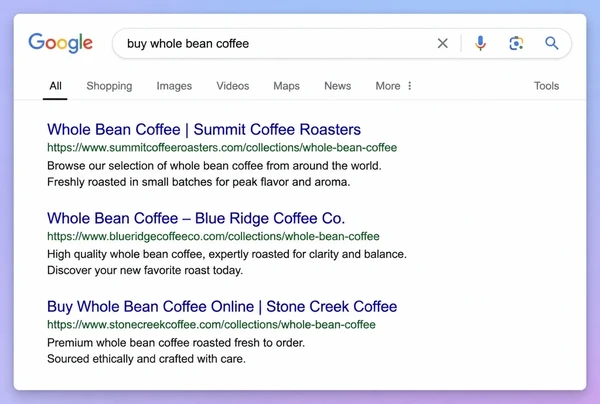Open the Tools filter options
The height and width of the screenshot is (404, 600).
point(546,86)
